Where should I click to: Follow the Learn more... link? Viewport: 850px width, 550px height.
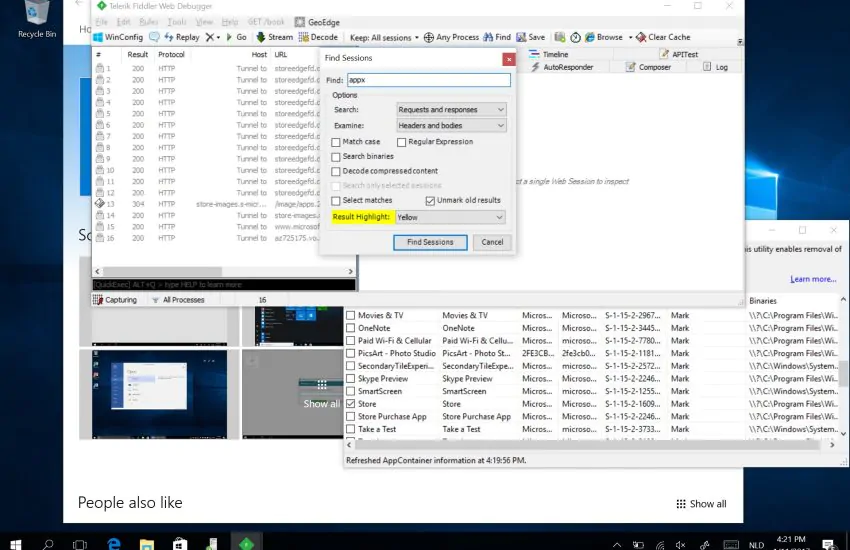pyautogui.click(x=813, y=279)
